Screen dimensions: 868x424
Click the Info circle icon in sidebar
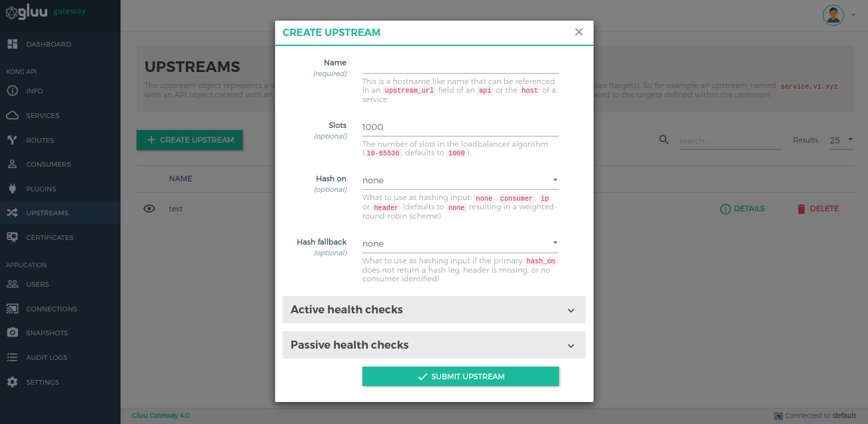point(12,91)
